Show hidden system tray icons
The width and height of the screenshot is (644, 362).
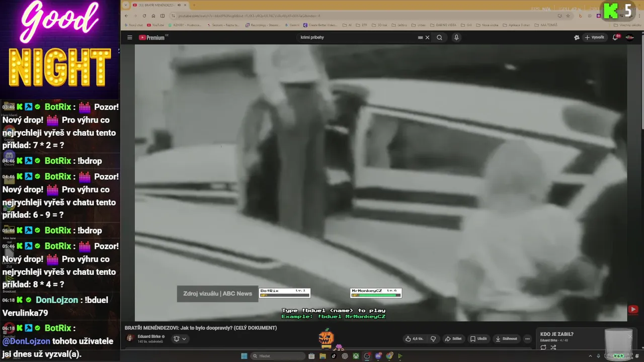pos(591,356)
